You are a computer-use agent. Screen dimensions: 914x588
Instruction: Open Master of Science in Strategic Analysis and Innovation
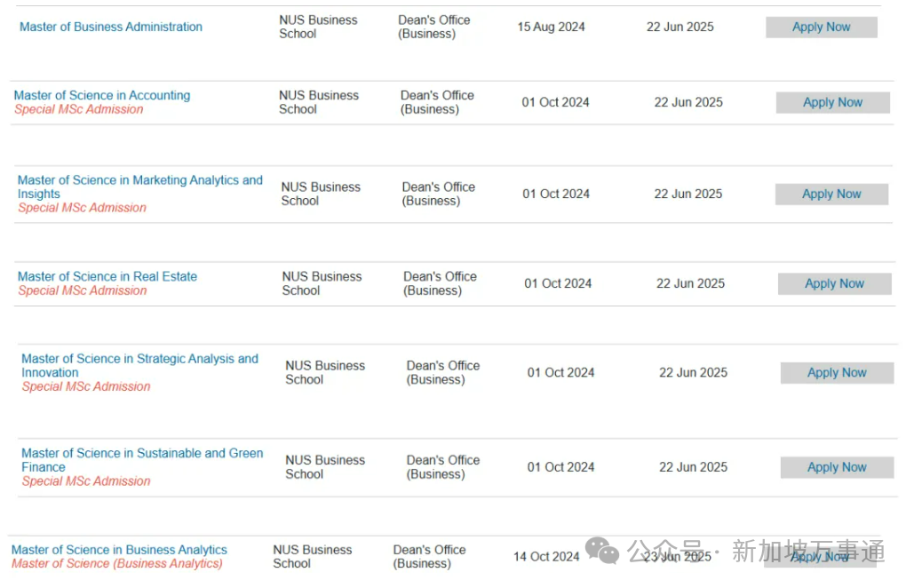point(140,365)
